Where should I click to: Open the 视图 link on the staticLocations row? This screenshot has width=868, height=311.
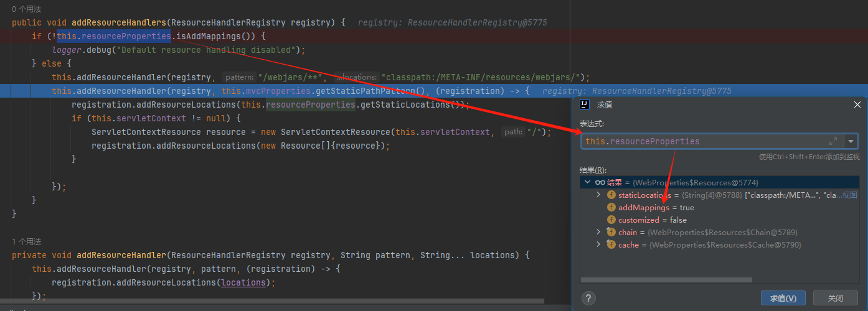tap(850, 195)
